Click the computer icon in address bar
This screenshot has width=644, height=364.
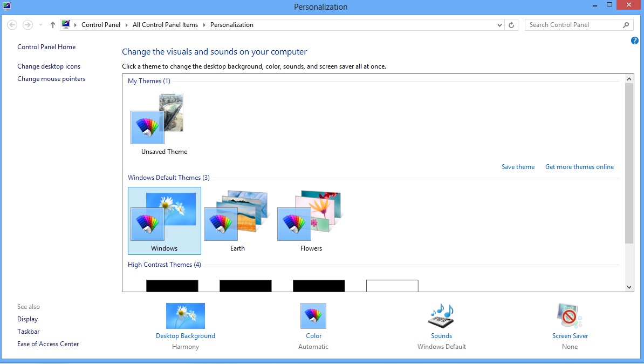click(x=66, y=25)
